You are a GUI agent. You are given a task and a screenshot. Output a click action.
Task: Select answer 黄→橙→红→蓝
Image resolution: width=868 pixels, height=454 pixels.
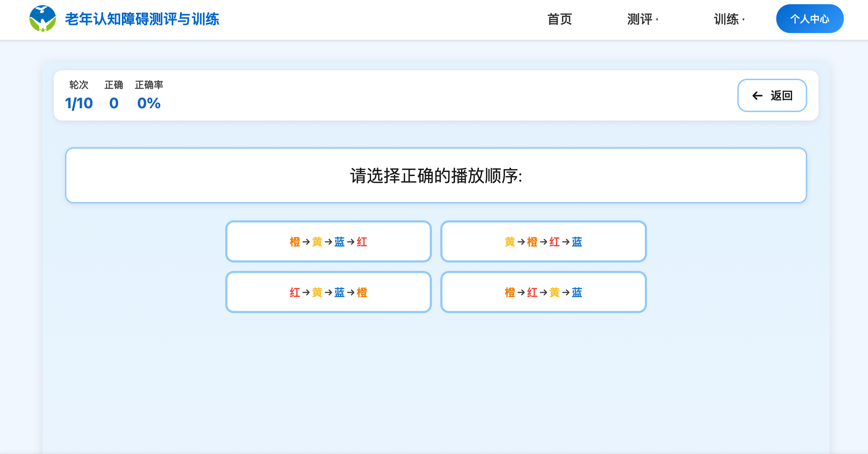pyautogui.click(x=543, y=241)
